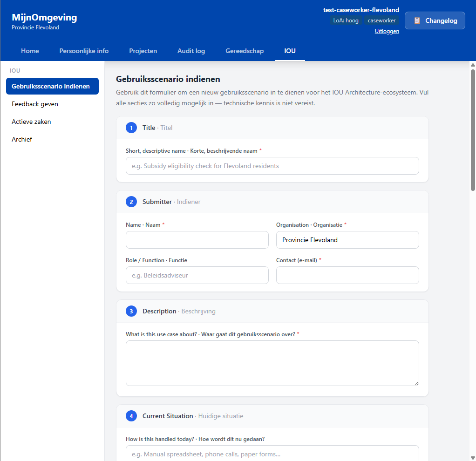Open "Actieve zaken" from the sidebar
The image size is (476, 461).
31,122
